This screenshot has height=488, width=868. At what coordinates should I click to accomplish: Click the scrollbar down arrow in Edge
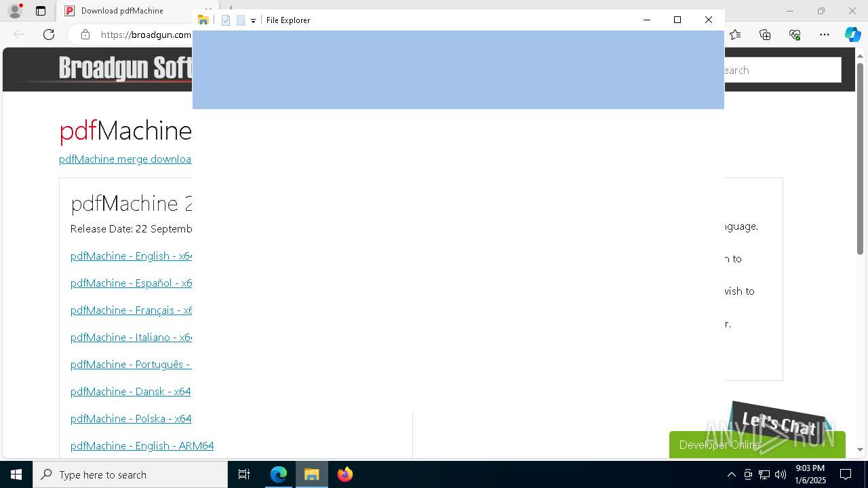(x=860, y=449)
